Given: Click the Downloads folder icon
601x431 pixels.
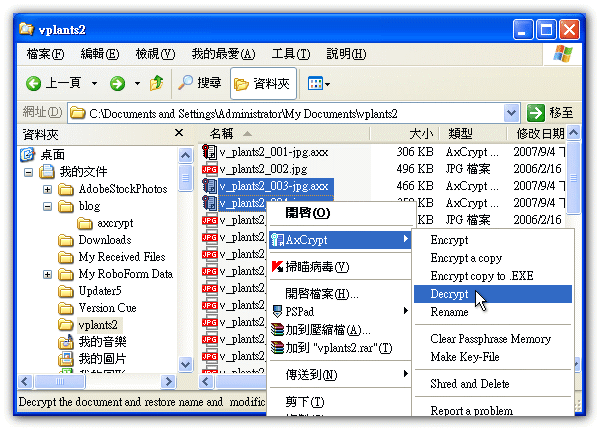Looking at the screenshot, I should [66, 240].
